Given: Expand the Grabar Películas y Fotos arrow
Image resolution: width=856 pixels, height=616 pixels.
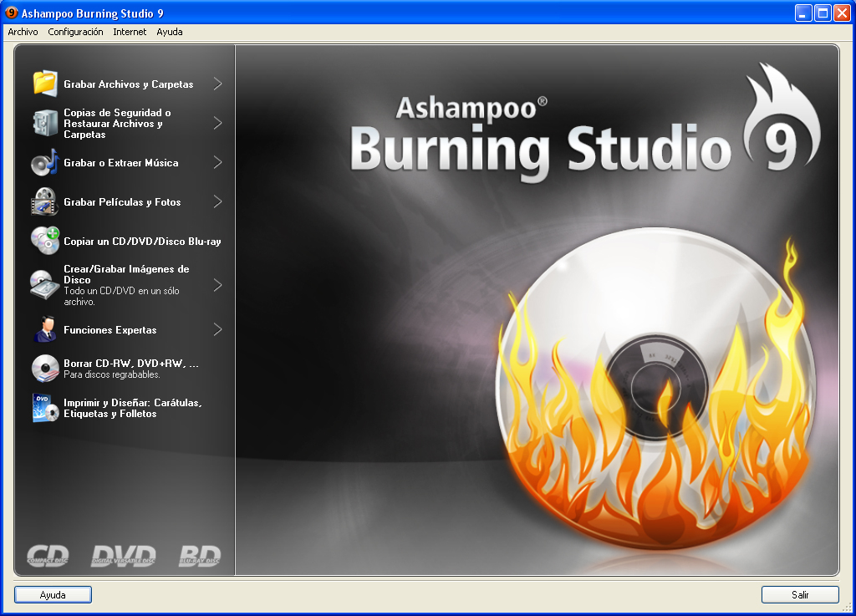Looking at the screenshot, I should coord(218,201).
